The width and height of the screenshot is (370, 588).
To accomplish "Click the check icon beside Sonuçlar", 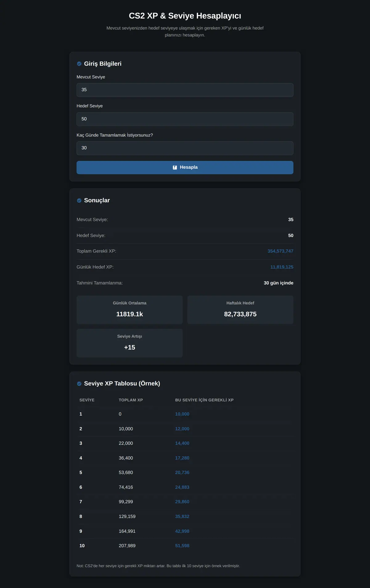I will click(x=79, y=201).
